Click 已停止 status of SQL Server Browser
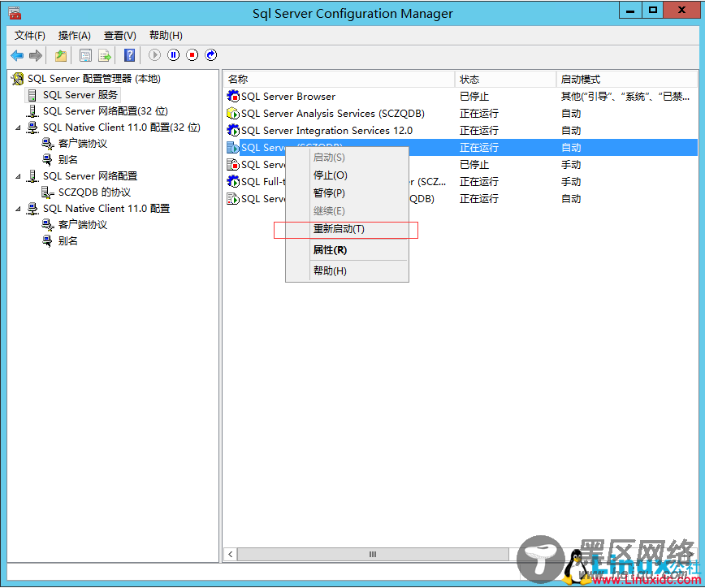Screen dimensions: 705x588 [474, 96]
